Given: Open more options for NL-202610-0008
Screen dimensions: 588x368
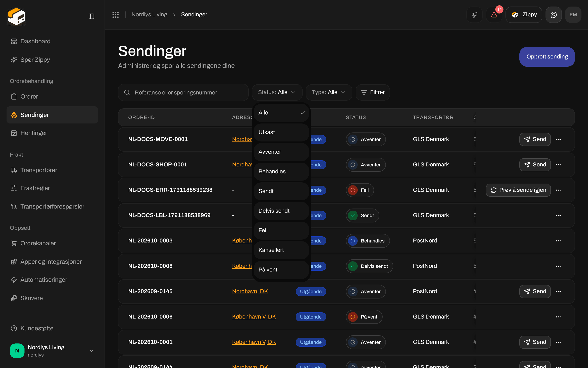Looking at the screenshot, I should tap(558, 266).
